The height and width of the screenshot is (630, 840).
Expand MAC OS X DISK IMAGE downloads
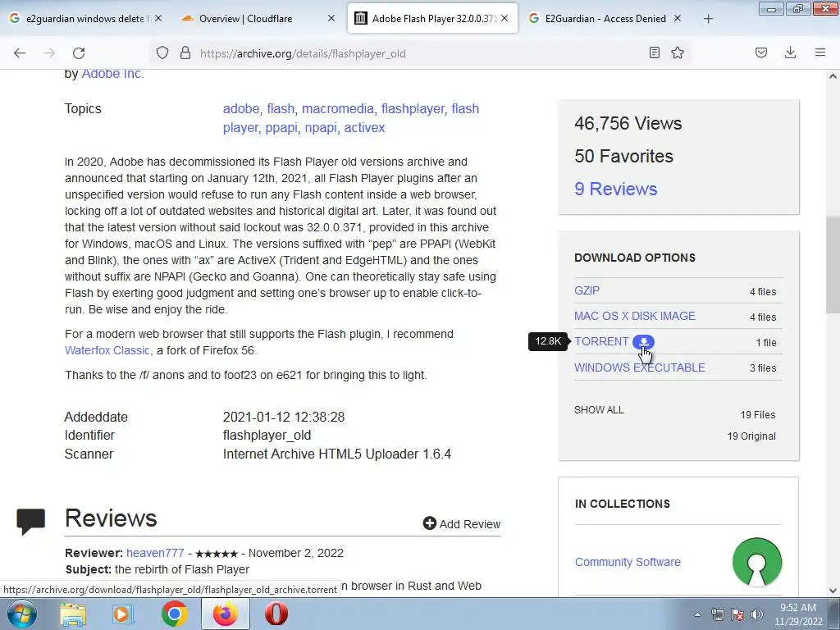[x=635, y=316]
